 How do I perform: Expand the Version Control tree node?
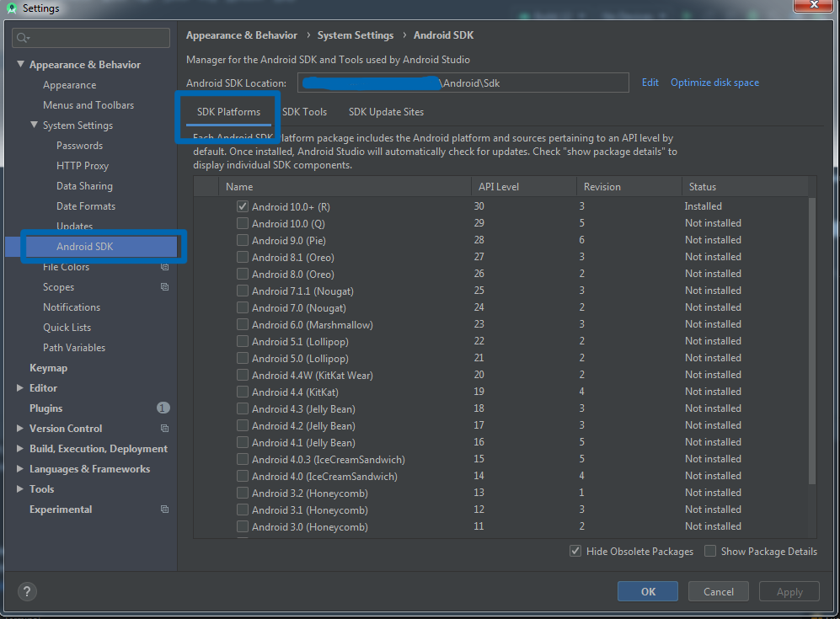coord(20,429)
